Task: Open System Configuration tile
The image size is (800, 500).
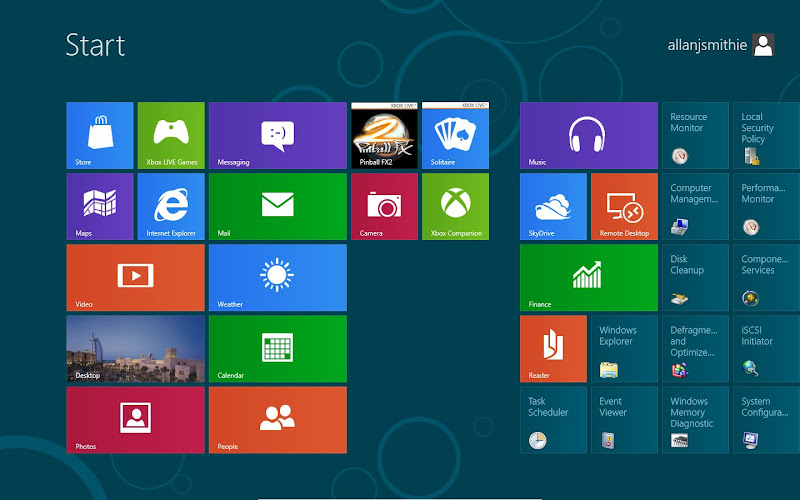Action: [766, 419]
